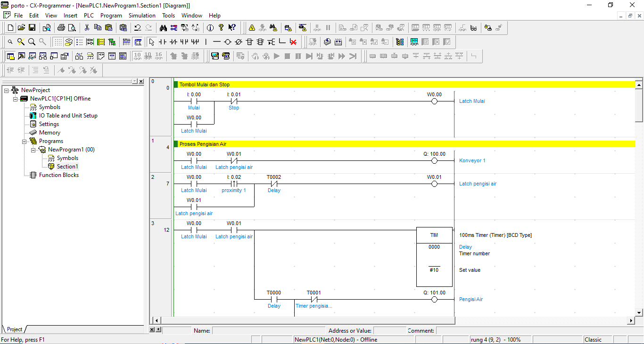Collapse the NewProgram1 (00) node

pyautogui.click(x=33, y=150)
